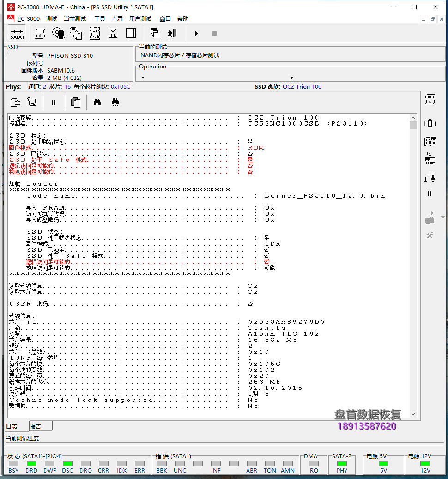The image size is (448, 479).
Task: Open the 查看 menu
Action: pos(117,18)
